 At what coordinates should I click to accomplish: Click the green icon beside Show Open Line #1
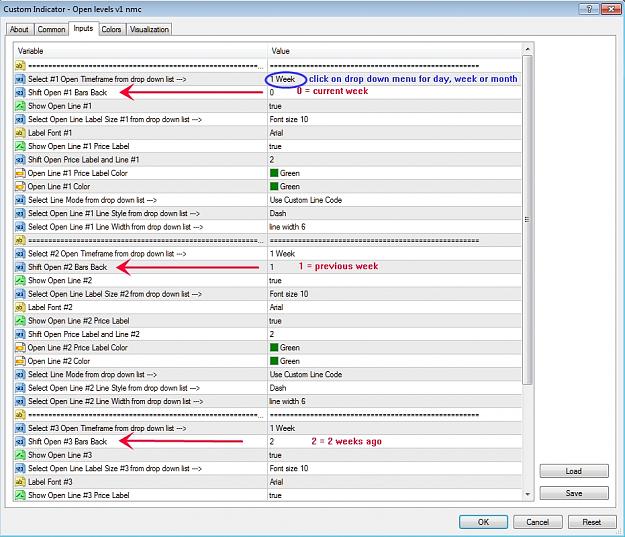pyautogui.click(x=20, y=106)
